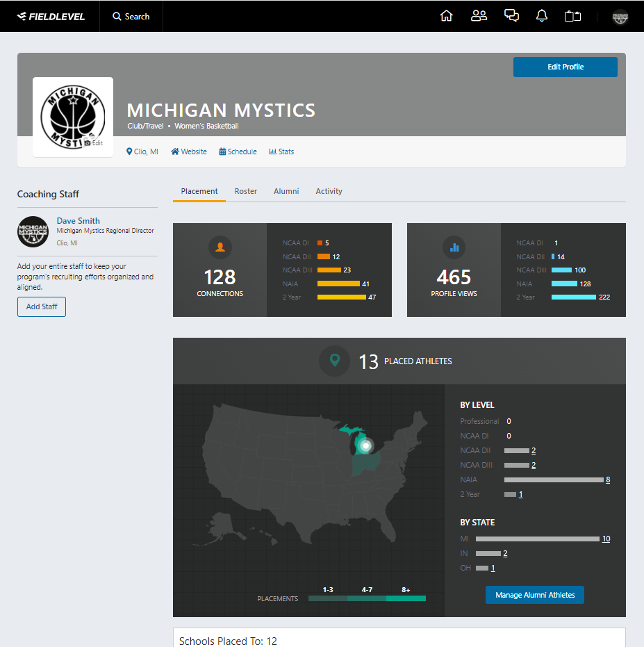Screen dimensions: 644x647
Task: Visit the team Website link
Action: 189,151
